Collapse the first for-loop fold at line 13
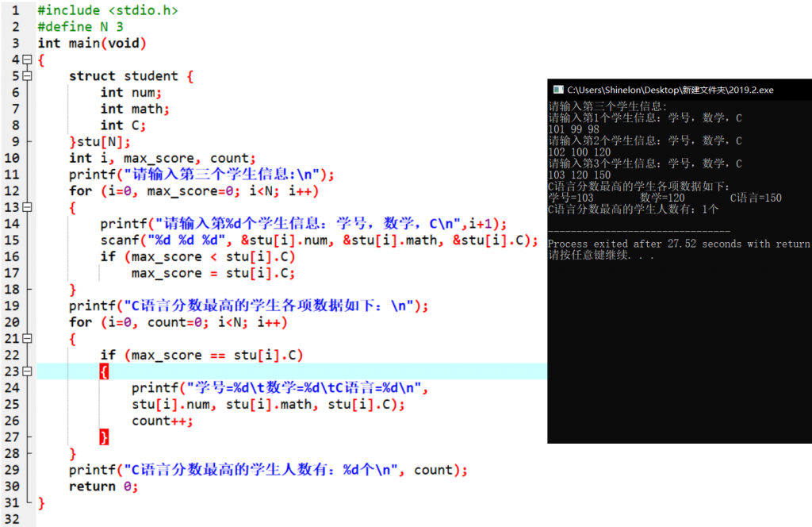Image resolution: width=812 pixels, height=527 pixels. point(28,207)
